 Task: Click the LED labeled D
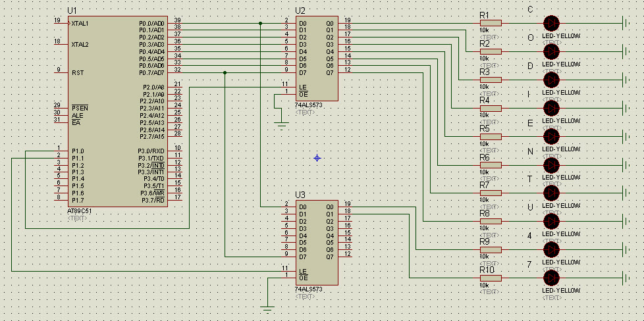point(551,80)
